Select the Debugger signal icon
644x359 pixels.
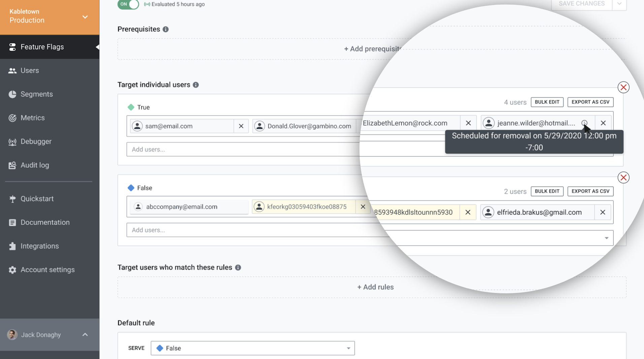tap(12, 141)
